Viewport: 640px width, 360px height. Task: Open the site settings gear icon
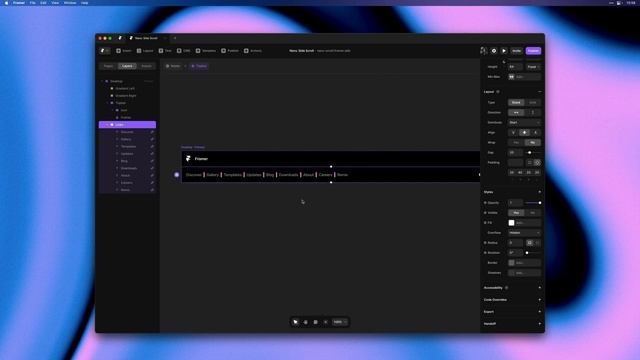tap(494, 51)
